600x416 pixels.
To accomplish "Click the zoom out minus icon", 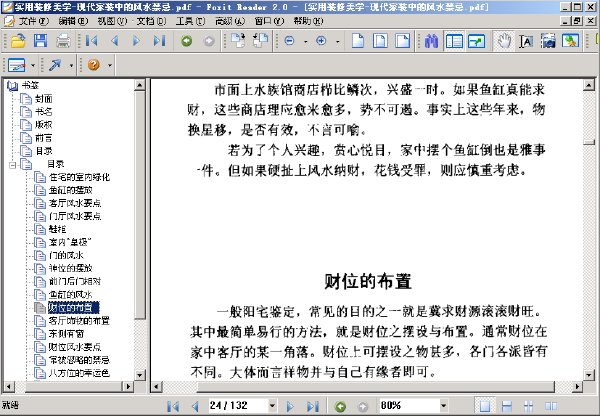I will click(290, 41).
